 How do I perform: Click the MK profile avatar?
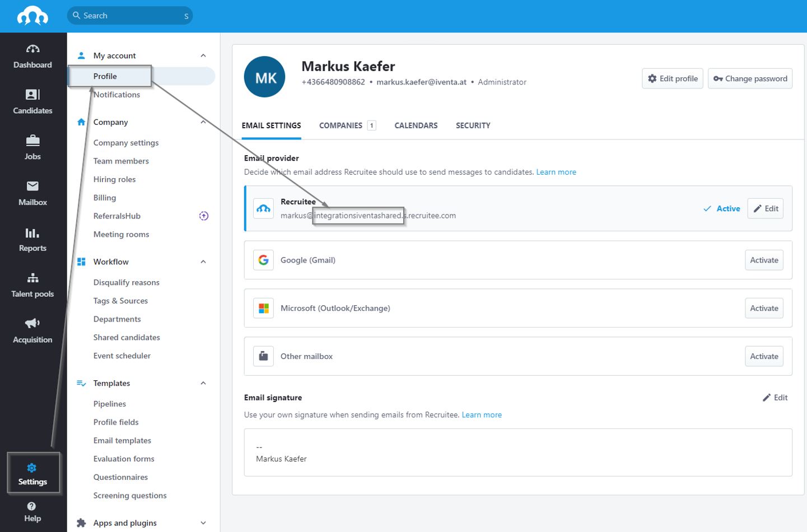265,77
